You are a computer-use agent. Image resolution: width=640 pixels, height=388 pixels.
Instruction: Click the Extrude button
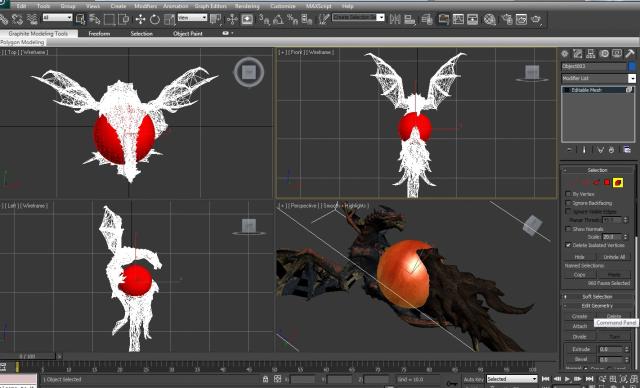(x=581, y=349)
